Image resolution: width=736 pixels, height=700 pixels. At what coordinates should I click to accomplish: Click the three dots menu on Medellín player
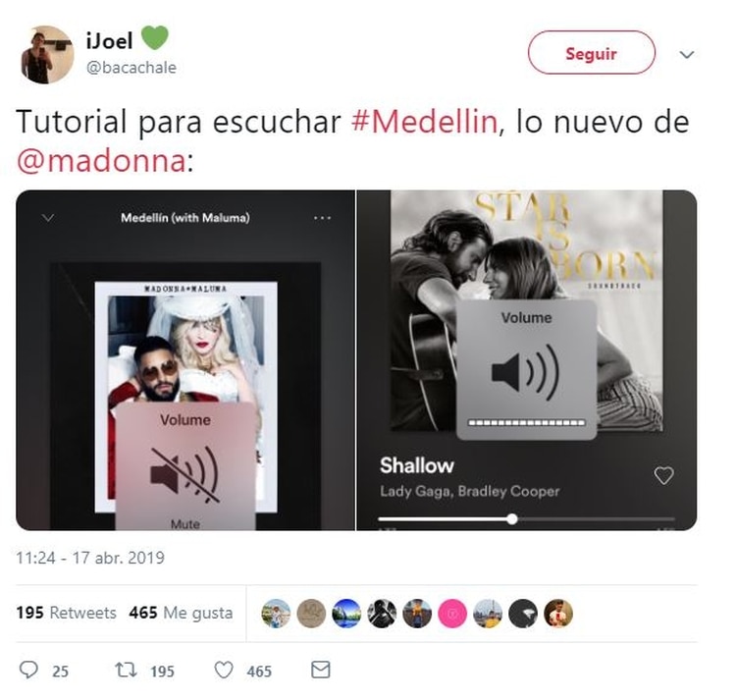click(322, 218)
